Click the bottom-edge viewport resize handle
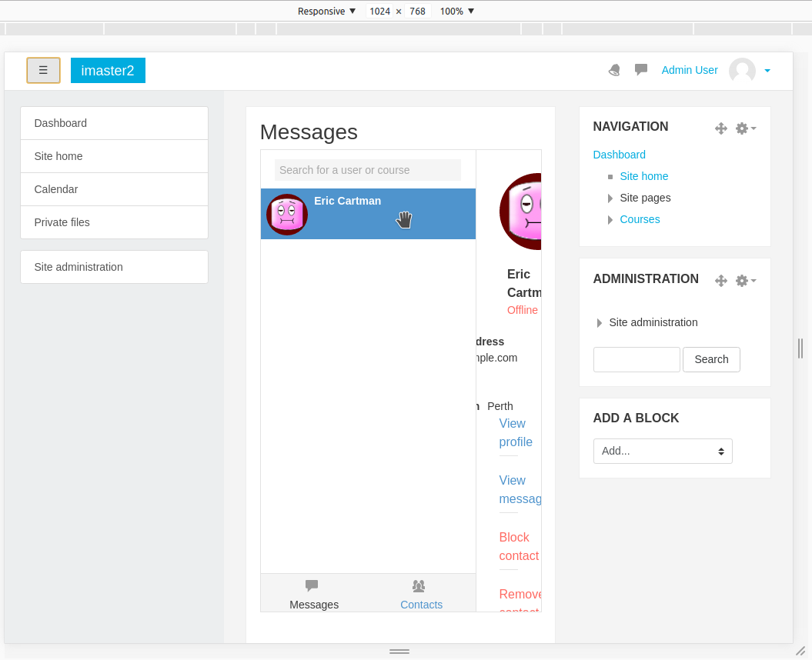The height and width of the screenshot is (660, 812). (399, 652)
